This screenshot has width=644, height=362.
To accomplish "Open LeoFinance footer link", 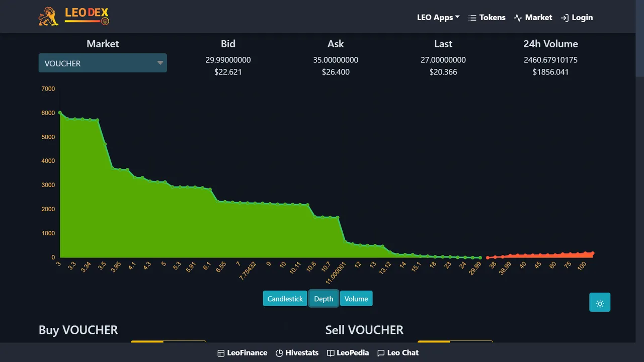I will pos(242,353).
